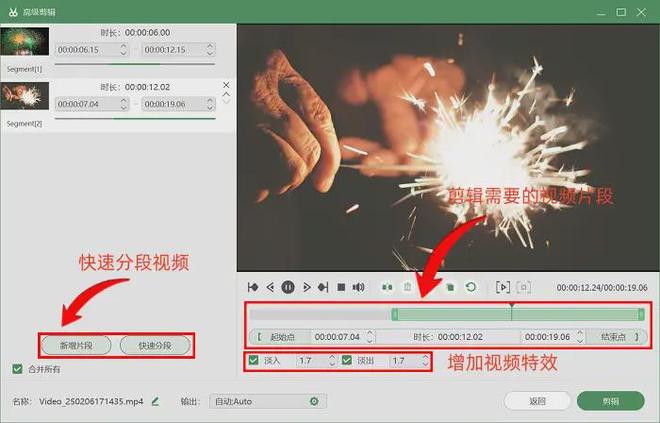Click the timeline right trim handle
The image size is (660, 423).
pos(641,314)
